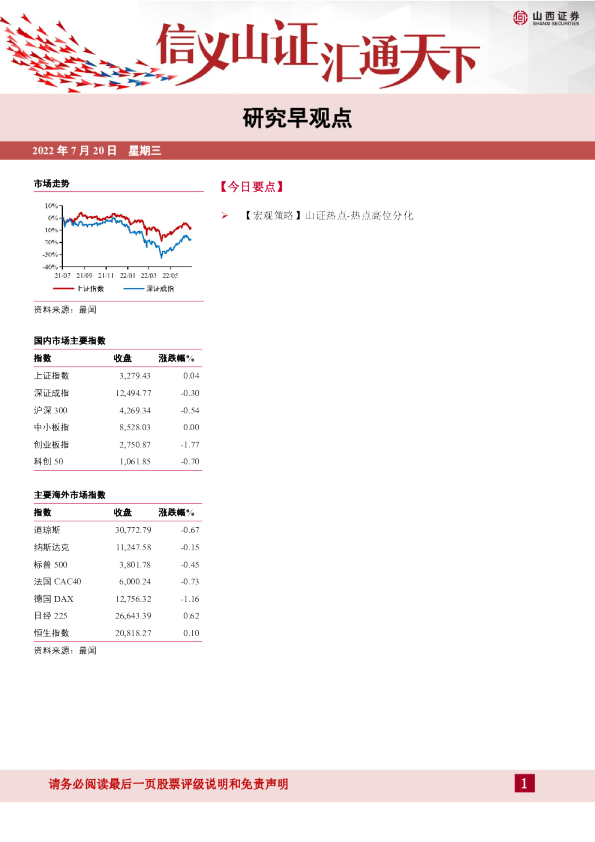Click the Shanxi Securities logo icon
595x842 pixels.
(520, 18)
